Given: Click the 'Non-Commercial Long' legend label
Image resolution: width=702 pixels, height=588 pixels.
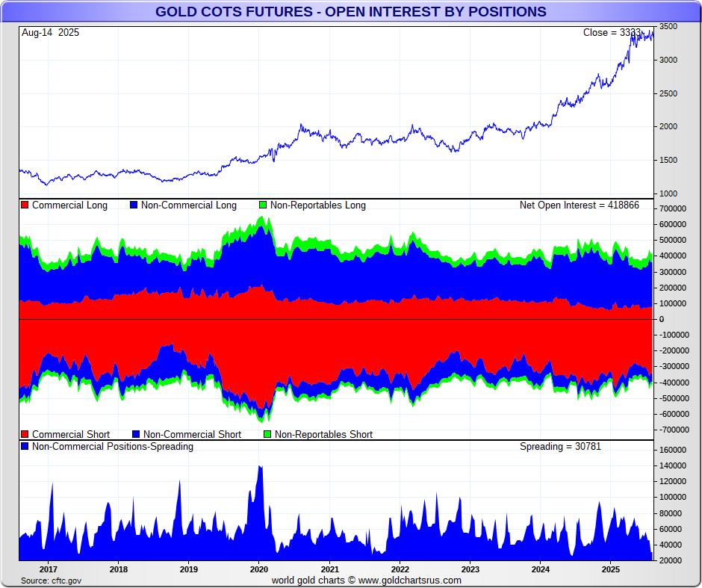Looking at the screenshot, I should [x=189, y=205].
